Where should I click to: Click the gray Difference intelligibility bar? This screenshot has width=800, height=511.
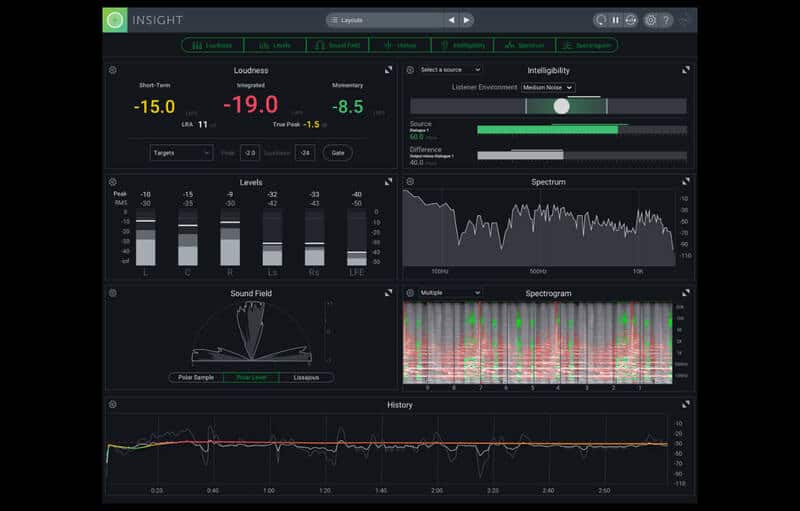(x=520, y=156)
